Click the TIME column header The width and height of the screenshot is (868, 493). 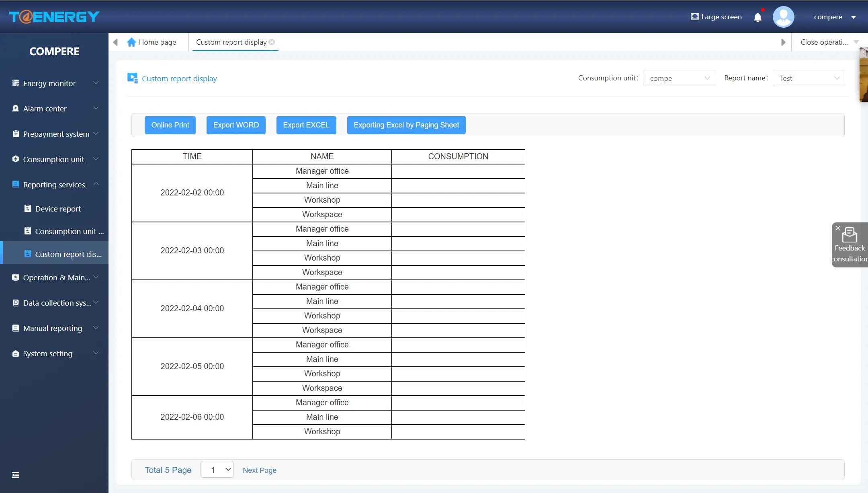coord(192,156)
